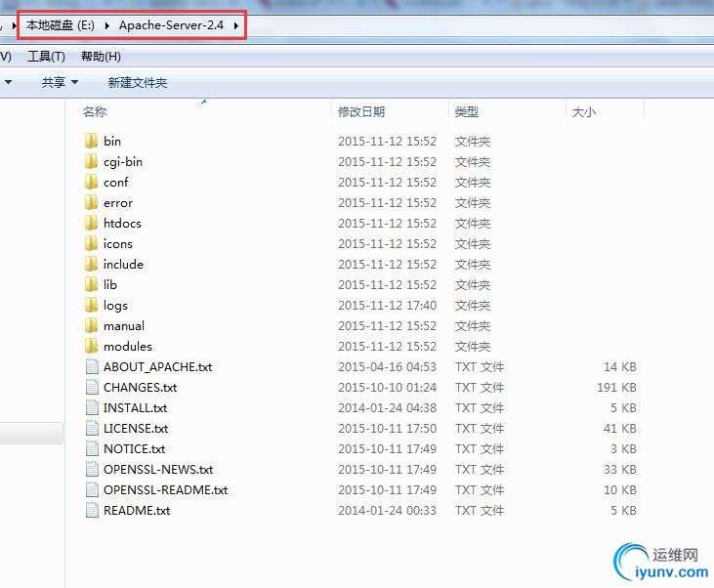
Task: Click the 本地磁盘 (E:) breadcrumb segment
Action: tap(61, 25)
